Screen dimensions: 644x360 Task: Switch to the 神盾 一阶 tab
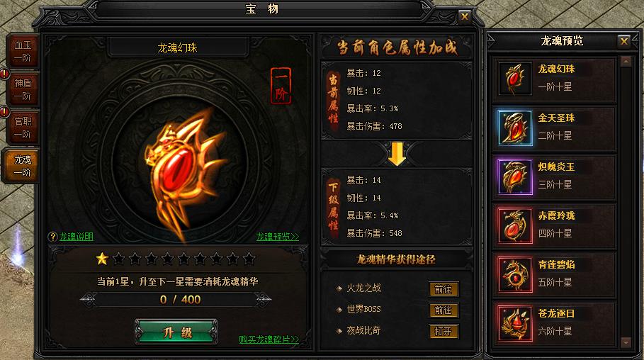click(x=23, y=89)
